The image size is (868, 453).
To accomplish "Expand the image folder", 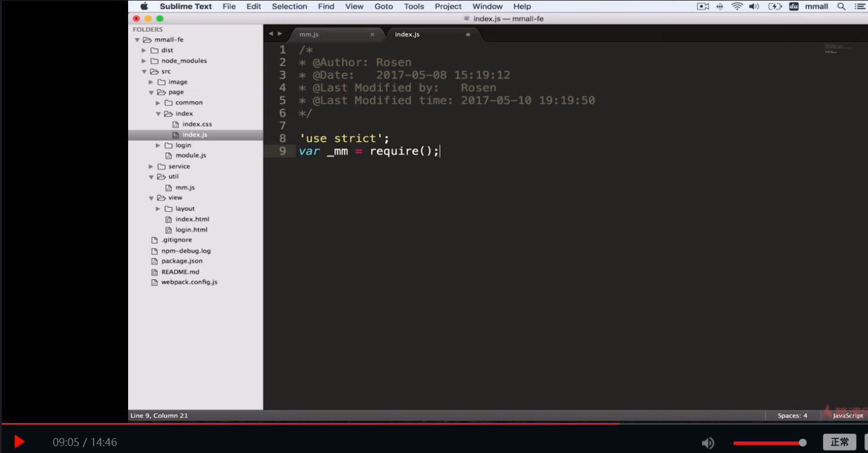I will (x=151, y=82).
